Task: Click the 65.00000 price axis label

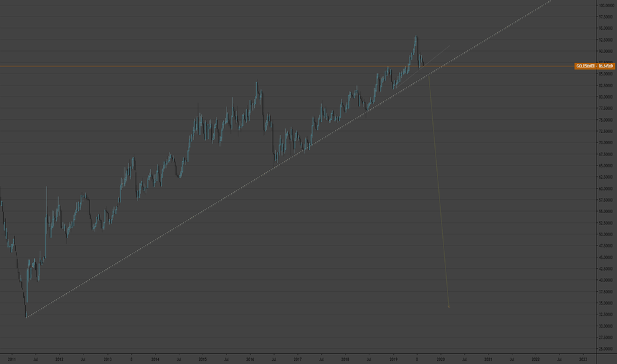Action: [x=606, y=165]
